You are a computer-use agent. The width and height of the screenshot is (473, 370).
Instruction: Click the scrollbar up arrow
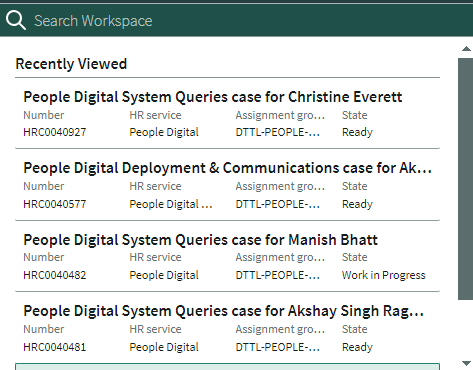[466, 49]
